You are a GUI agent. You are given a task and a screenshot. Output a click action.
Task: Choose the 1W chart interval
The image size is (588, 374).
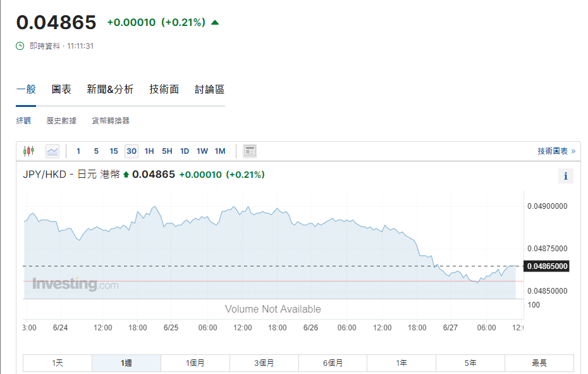coord(202,151)
